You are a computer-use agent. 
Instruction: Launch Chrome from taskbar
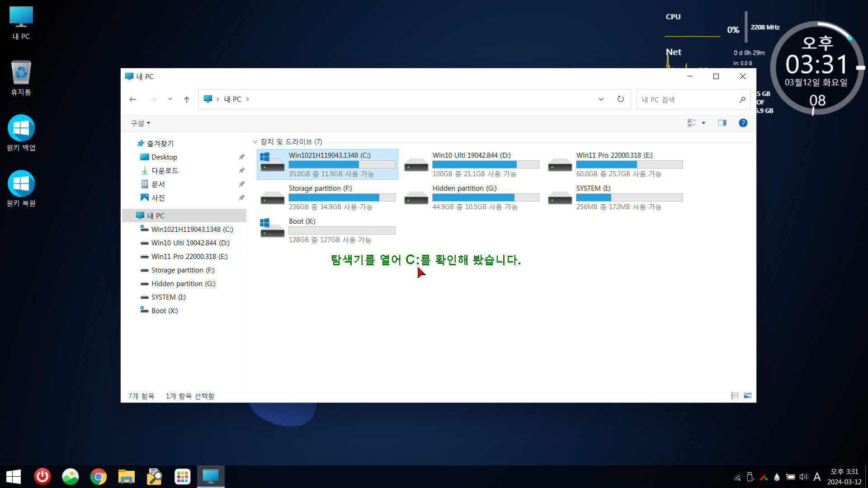[99, 477]
